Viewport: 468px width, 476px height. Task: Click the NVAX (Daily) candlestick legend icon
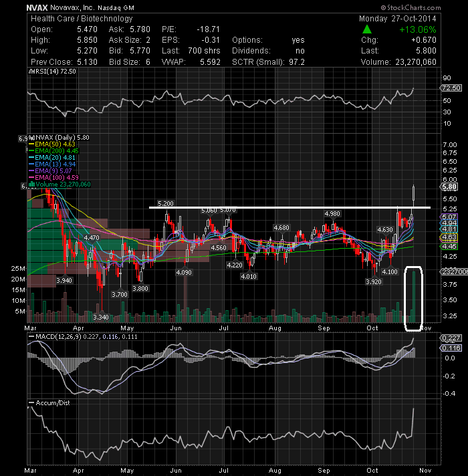pos(33,138)
